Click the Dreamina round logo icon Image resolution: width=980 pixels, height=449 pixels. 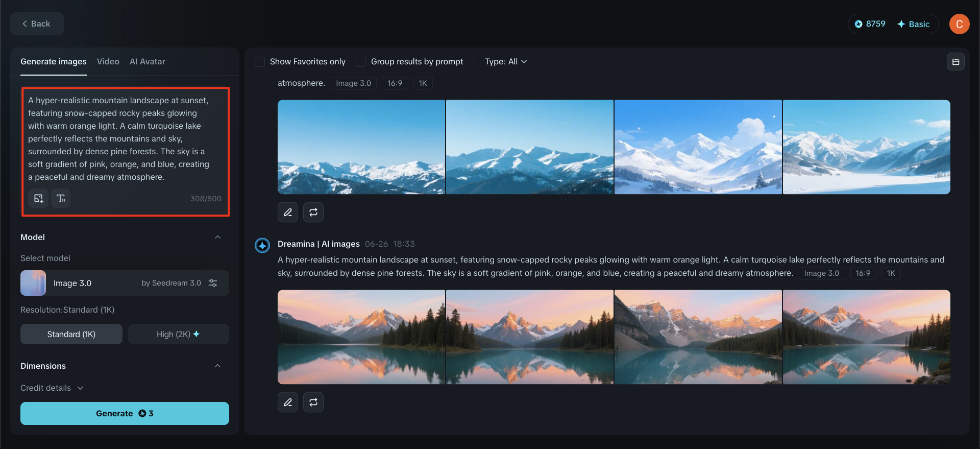(262, 245)
